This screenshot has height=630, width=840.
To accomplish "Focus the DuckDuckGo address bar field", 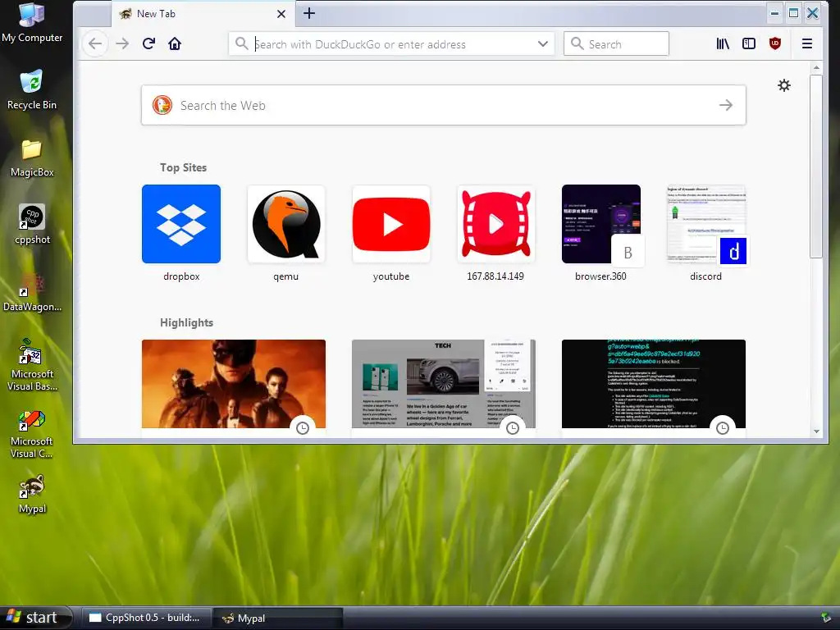I will pos(393,44).
